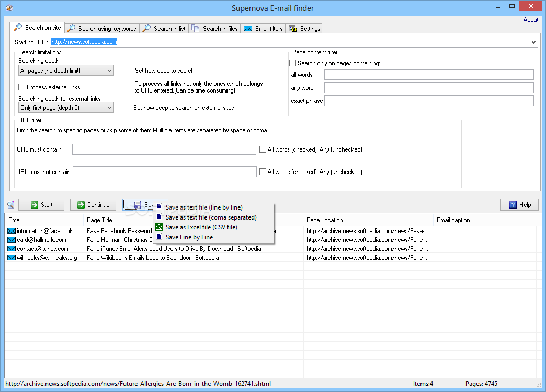Sort by the Page Location column header
The width and height of the screenshot is (546, 392).
click(368, 220)
